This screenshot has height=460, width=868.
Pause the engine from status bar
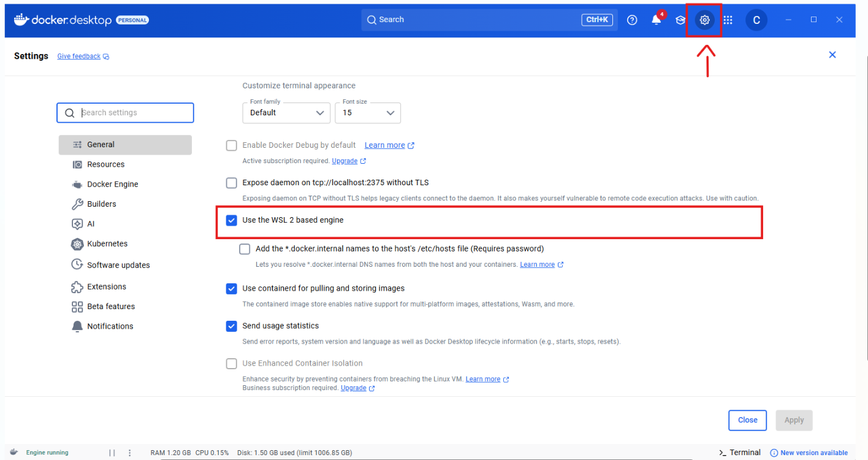coord(112,453)
